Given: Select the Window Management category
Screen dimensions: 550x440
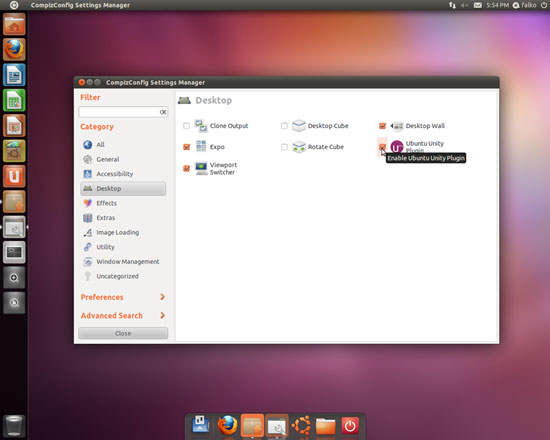Looking at the screenshot, I should click(x=123, y=262).
